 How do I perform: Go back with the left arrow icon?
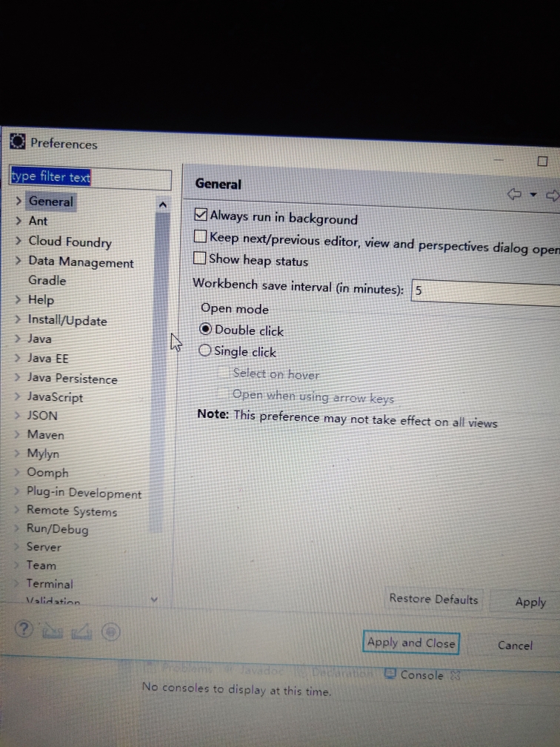(514, 194)
